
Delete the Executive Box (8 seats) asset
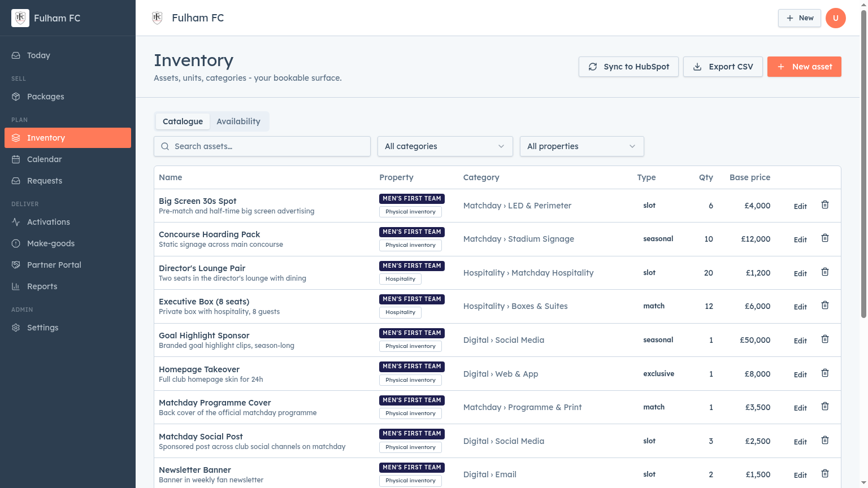tap(825, 306)
